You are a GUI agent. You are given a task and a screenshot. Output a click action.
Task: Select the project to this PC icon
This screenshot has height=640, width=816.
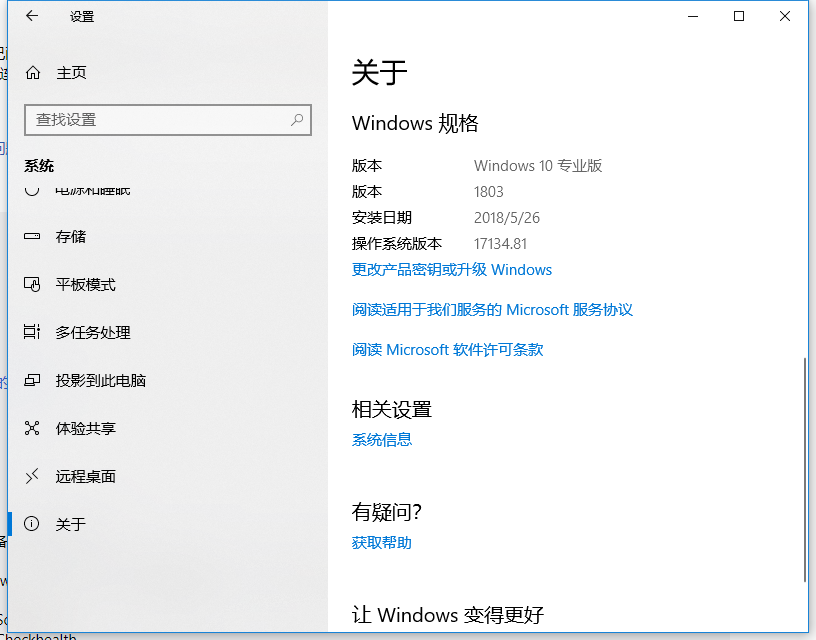32,380
